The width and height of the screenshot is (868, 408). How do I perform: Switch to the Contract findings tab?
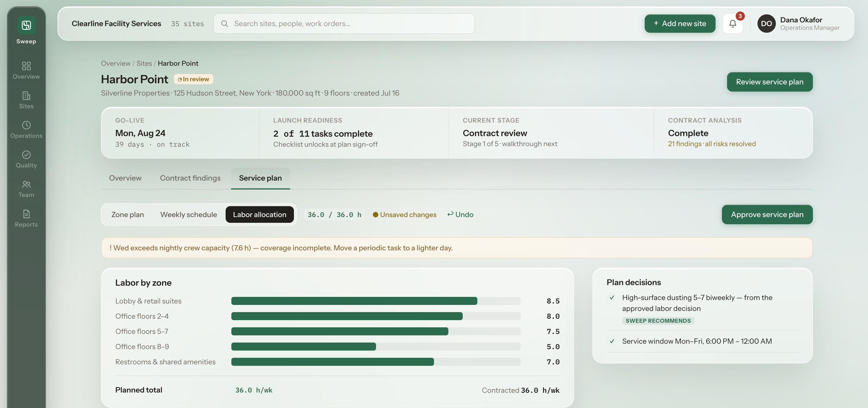(190, 178)
